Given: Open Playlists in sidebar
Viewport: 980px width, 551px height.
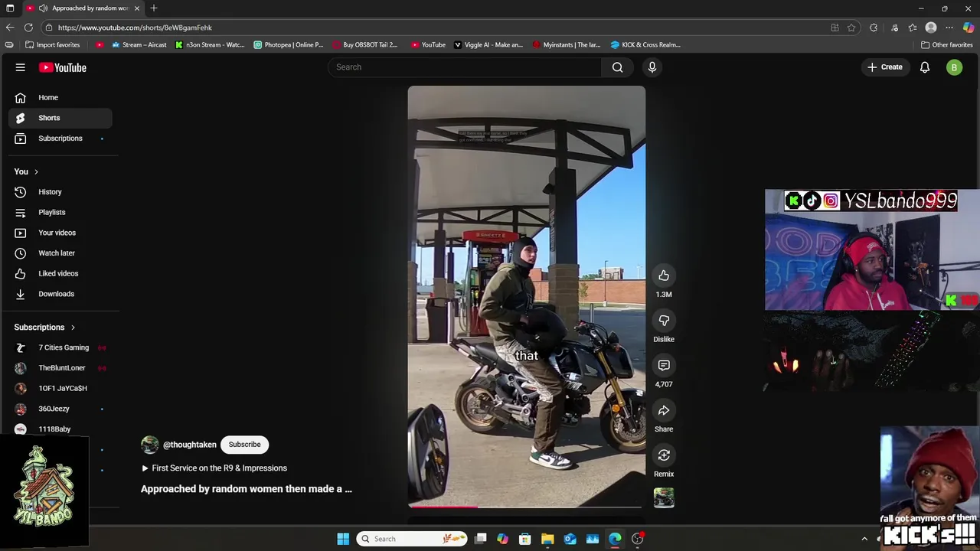Looking at the screenshot, I should 60,212.
